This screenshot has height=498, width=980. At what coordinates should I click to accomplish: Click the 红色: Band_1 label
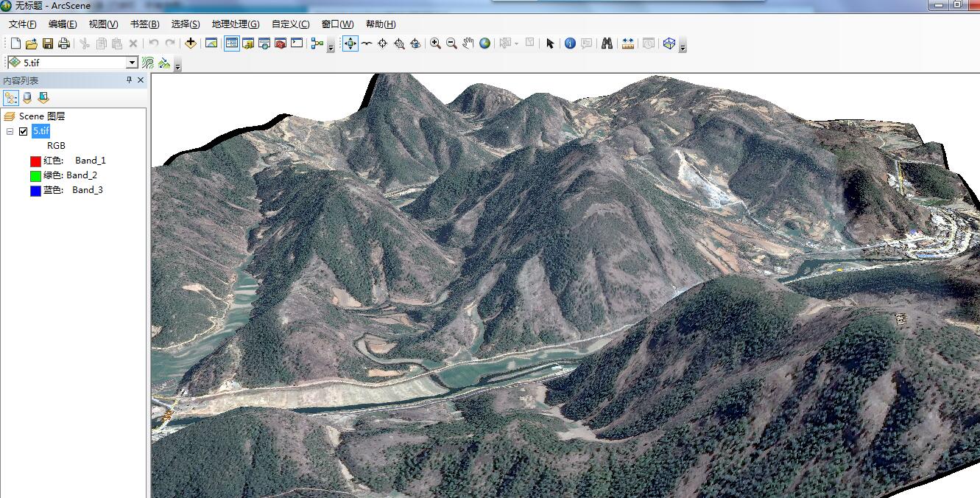(x=74, y=161)
